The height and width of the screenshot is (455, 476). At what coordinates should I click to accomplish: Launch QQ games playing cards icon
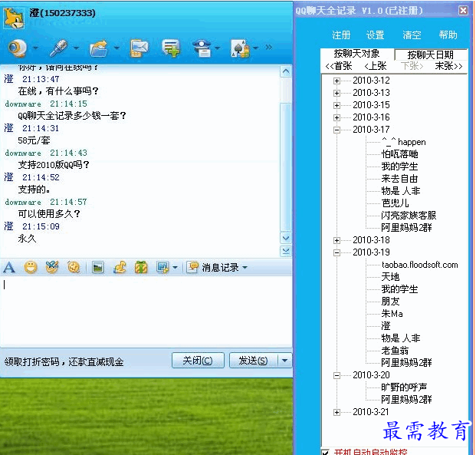tap(241, 48)
